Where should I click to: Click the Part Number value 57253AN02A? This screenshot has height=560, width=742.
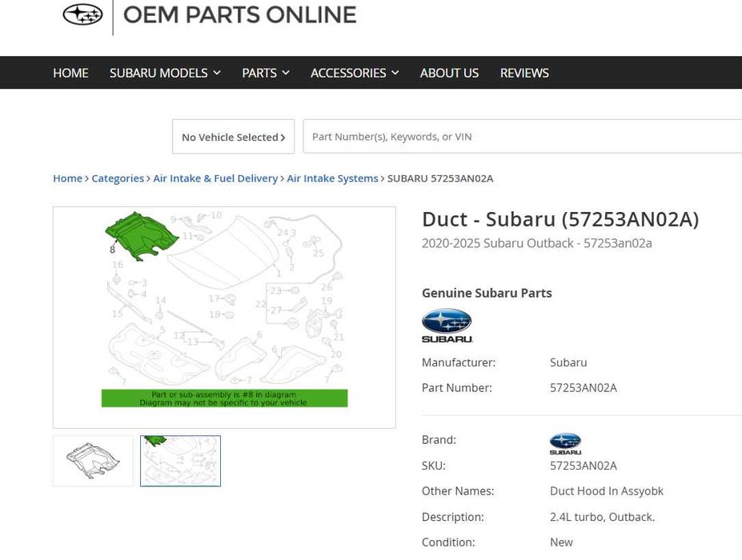(583, 388)
